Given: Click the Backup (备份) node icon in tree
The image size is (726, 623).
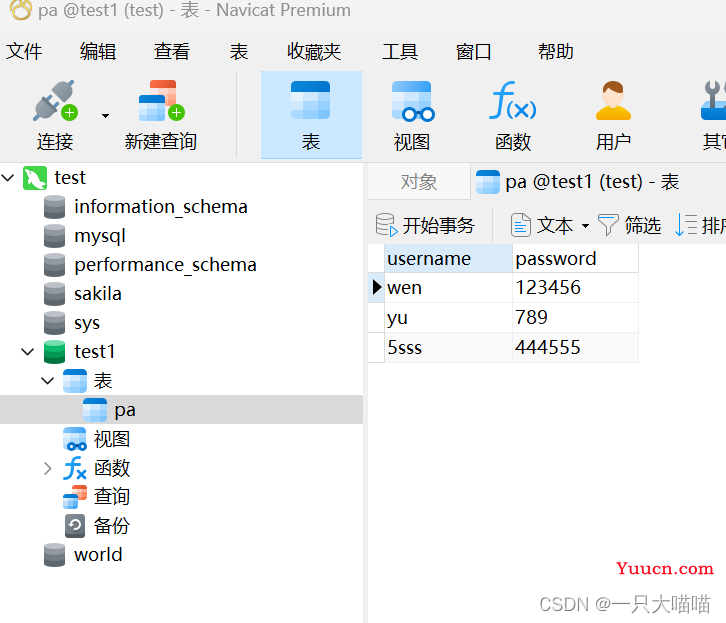Looking at the screenshot, I should pyautogui.click(x=75, y=526).
